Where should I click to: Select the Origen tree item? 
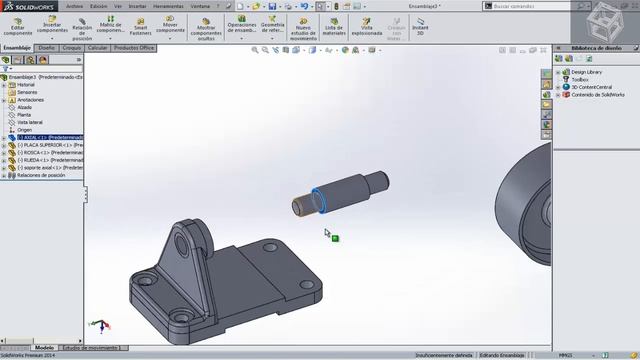tap(24, 130)
